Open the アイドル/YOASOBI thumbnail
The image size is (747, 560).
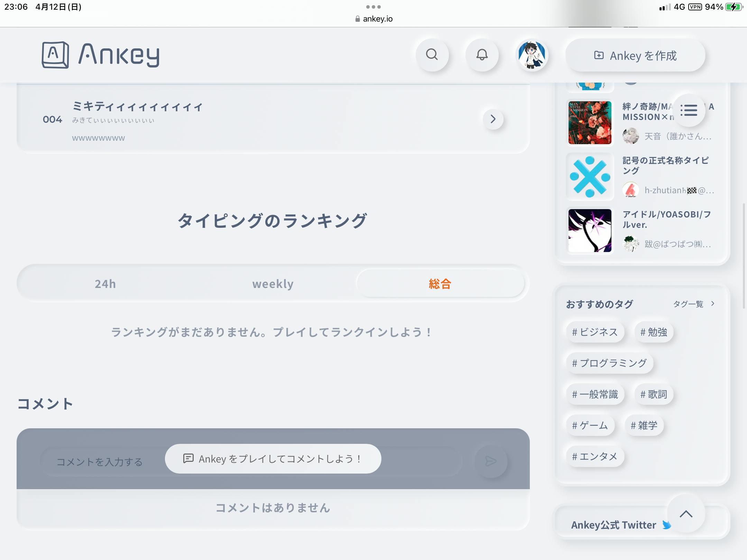(x=590, y=231)
